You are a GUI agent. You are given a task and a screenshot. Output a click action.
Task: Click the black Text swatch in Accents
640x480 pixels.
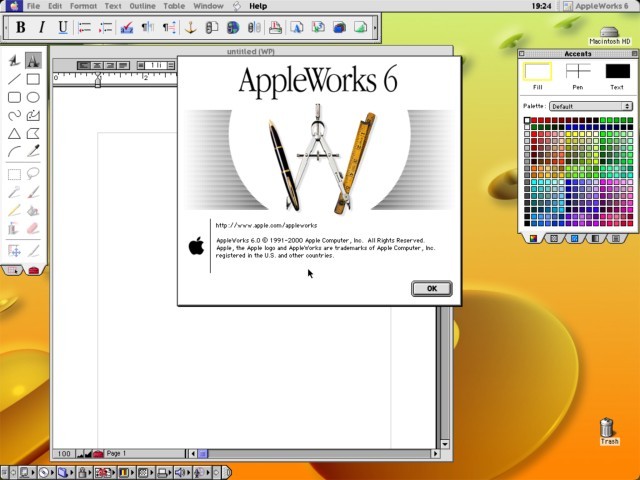tap(618, 71)
